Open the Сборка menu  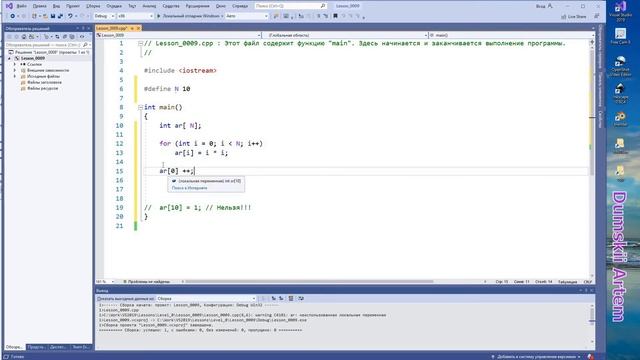point(93,6)
